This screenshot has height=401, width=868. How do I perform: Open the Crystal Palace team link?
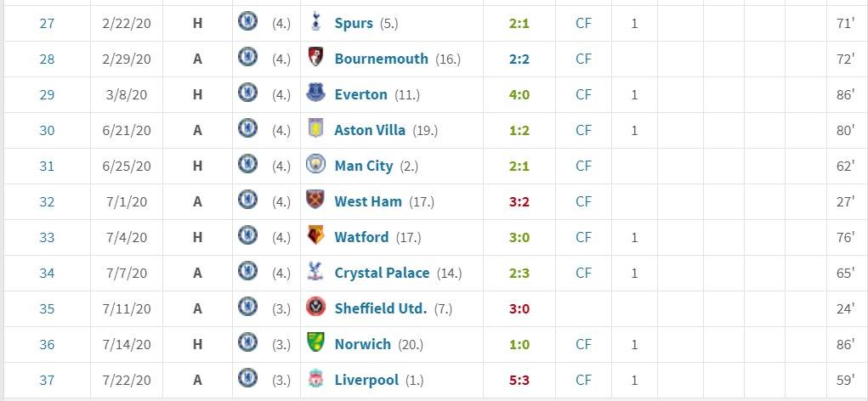[382, 273]
